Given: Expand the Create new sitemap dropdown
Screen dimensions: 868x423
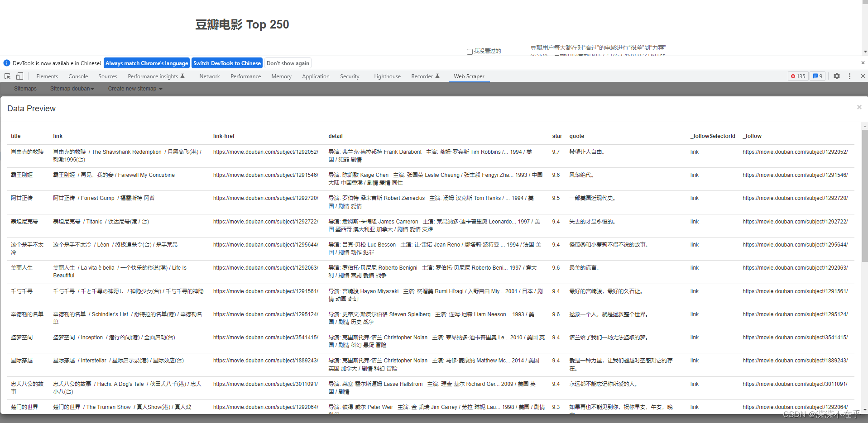Looking at the screenshot, I should tap(135, 89).
